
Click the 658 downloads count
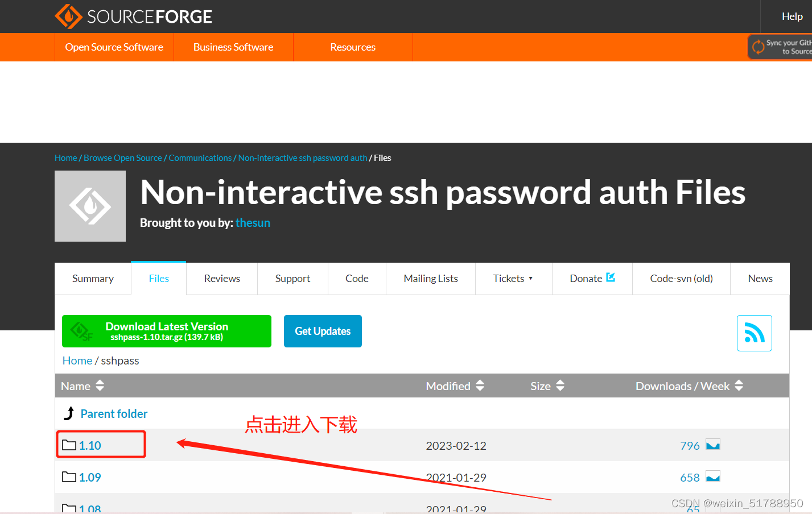(x=690, y=478)
